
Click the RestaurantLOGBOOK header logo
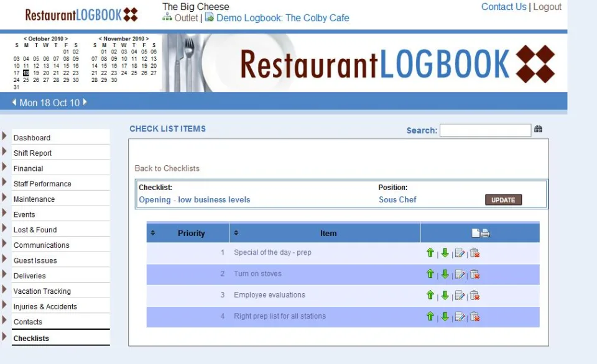click(81, 15)
